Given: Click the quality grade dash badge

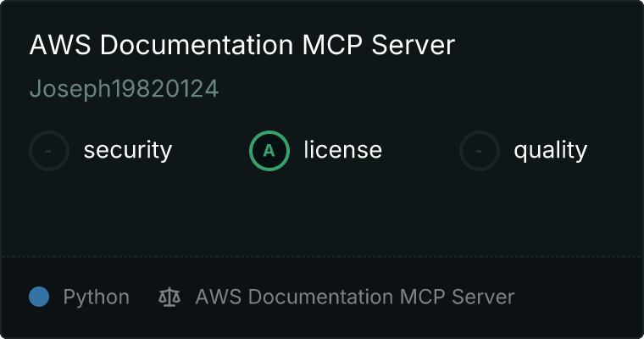Looking at the screenshot, I should click(x=480, y=151).
